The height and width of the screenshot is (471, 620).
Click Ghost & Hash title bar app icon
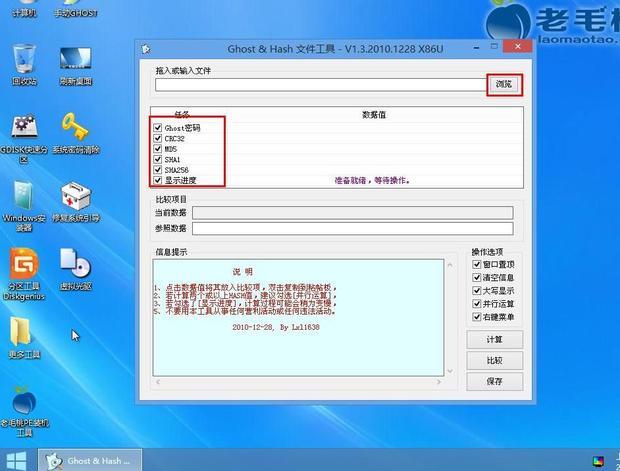(x=146, y=49)
